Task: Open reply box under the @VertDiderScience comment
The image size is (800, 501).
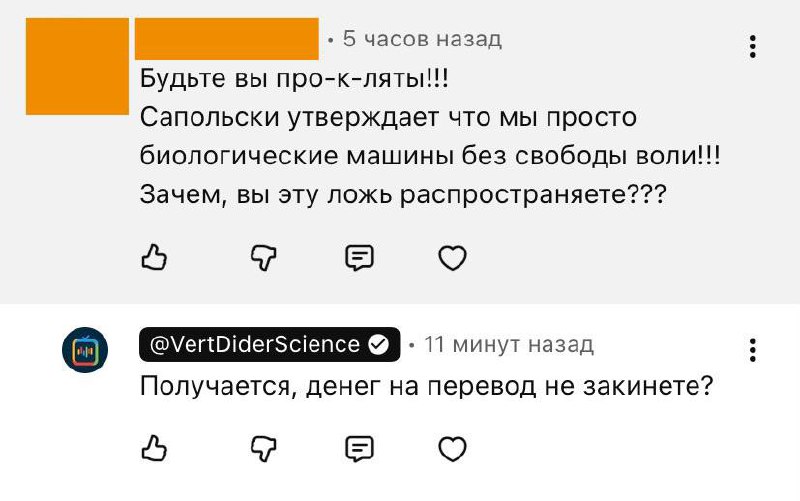Action: (x=359, y=448)
